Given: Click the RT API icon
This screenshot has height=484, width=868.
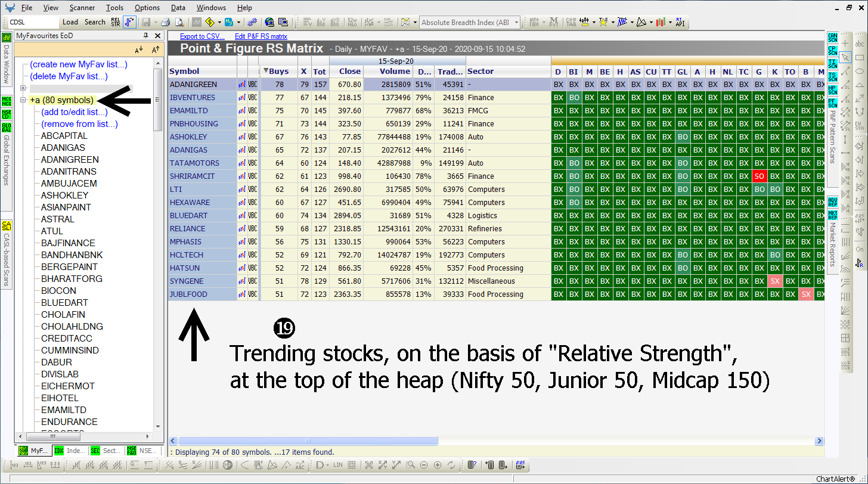Looking at the screenshot, I should coord(680,22).
